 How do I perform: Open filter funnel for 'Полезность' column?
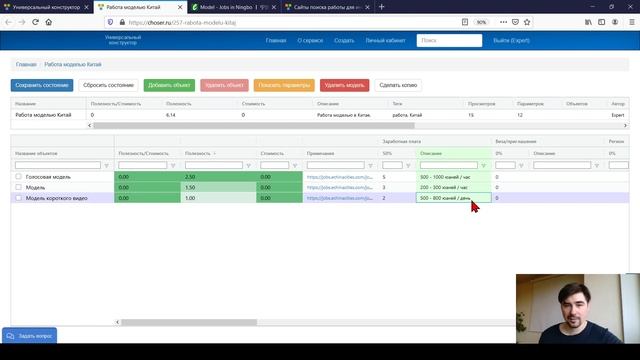point(248,165)
